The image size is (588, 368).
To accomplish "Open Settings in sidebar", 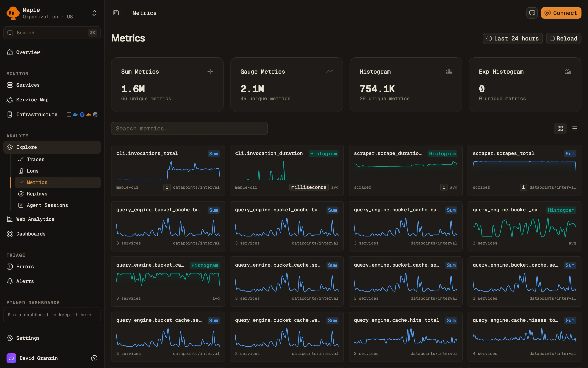I will click(52, 338).
